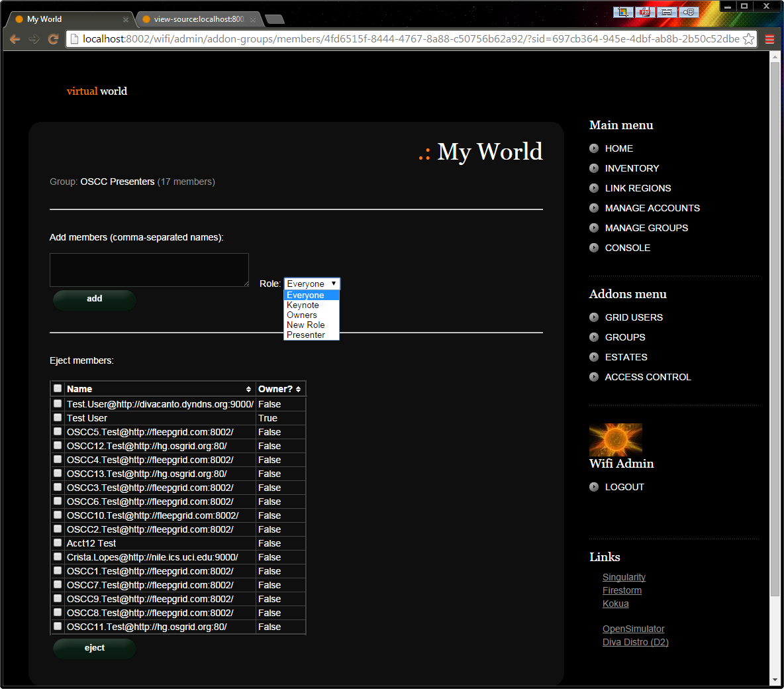
Task: Select Everyone in the Role list
Action: click(x=311, y=295)
